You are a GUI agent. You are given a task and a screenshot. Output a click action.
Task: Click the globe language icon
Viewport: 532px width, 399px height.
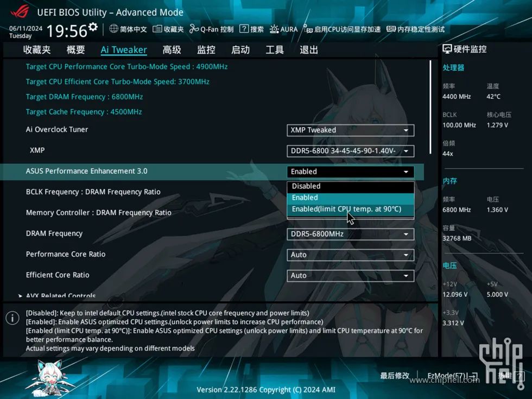pyautogui.click(x=113, y=28)
